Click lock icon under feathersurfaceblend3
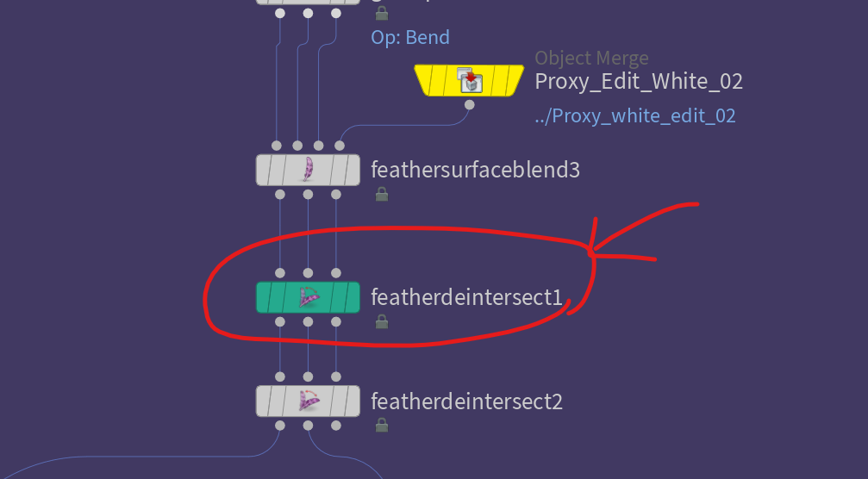Viewport: 868px width, 479px height. (381, 194)
